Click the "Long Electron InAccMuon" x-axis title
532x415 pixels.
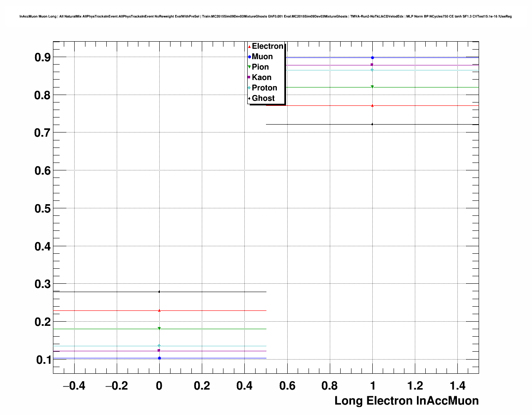coord(407,401)
